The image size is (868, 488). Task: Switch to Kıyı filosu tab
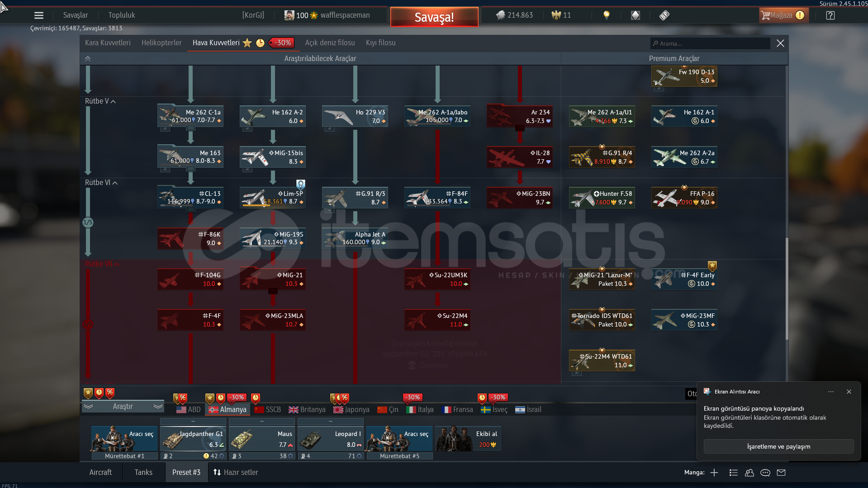pos(380,43)
